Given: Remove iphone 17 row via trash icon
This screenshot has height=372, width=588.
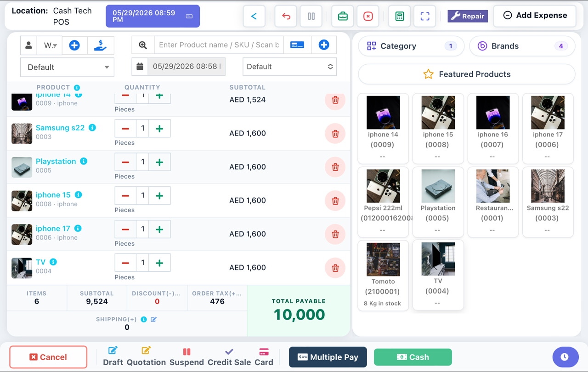Looking at the screenshot, I should click(x=335, y=234).
